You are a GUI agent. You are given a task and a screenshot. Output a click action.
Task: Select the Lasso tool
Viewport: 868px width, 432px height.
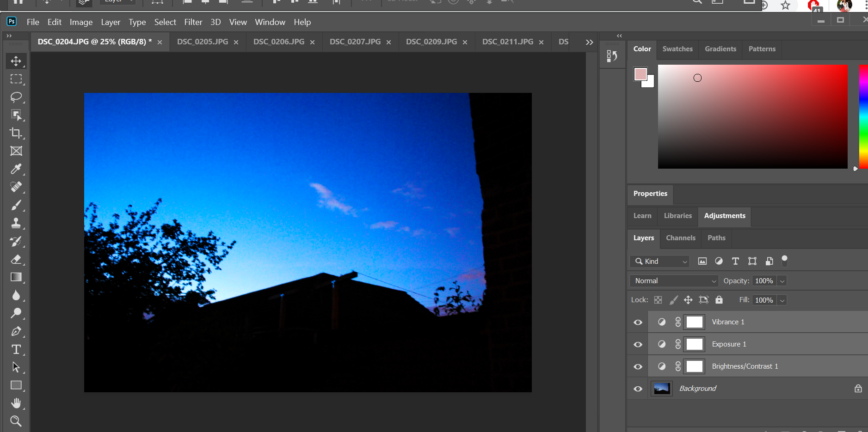(x=16, y=97)
